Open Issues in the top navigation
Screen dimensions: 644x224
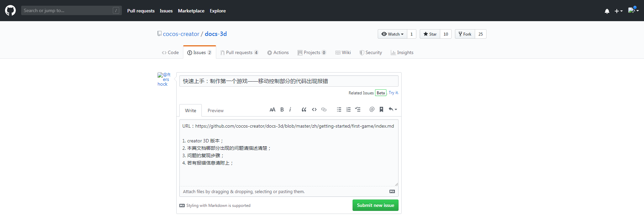click(x=166, y=11)
